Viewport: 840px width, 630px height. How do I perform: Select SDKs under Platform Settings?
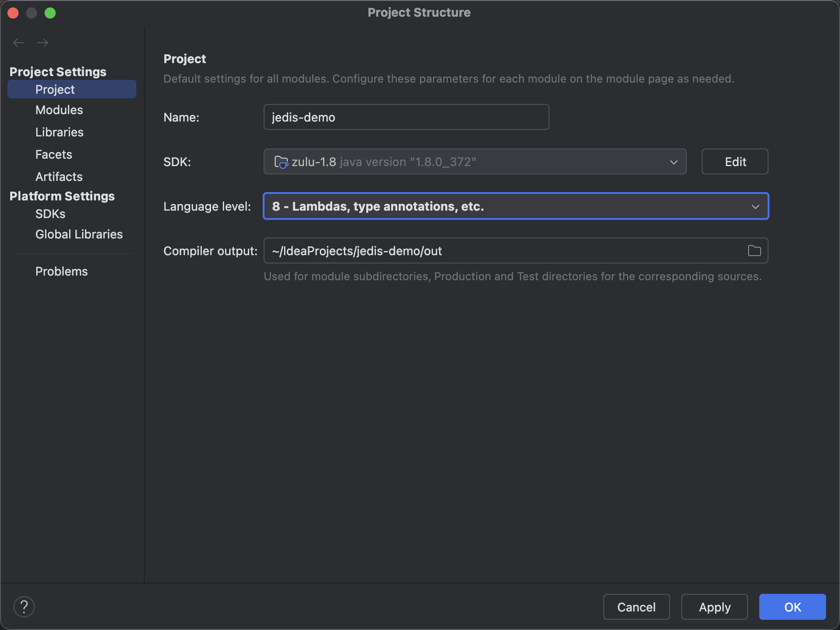coord(50,214)
